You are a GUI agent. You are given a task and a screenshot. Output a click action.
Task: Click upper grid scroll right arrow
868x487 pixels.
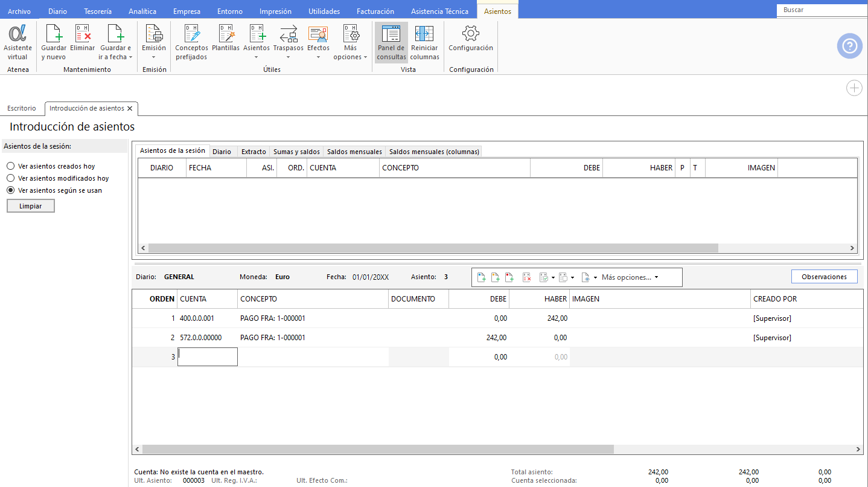click(x=852, y=248)
